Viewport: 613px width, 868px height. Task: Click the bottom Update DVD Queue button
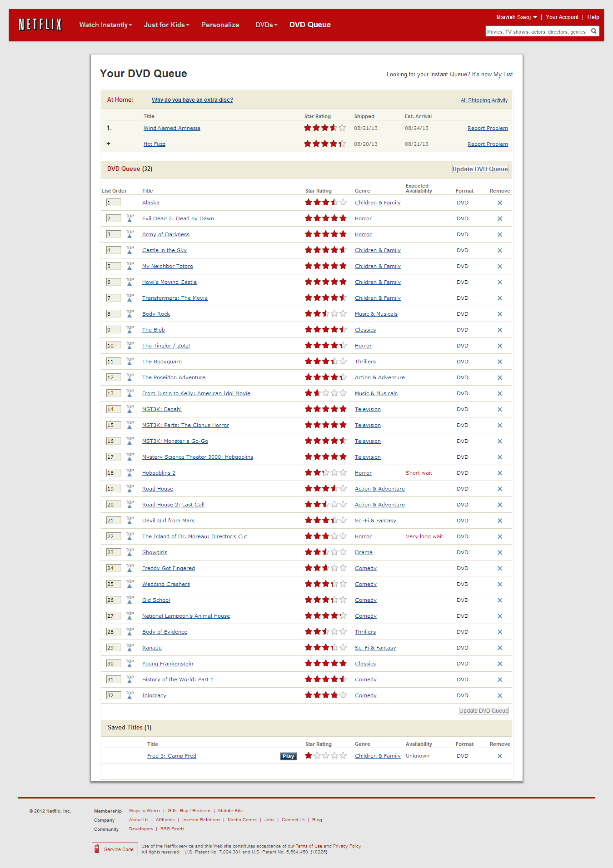484,711
